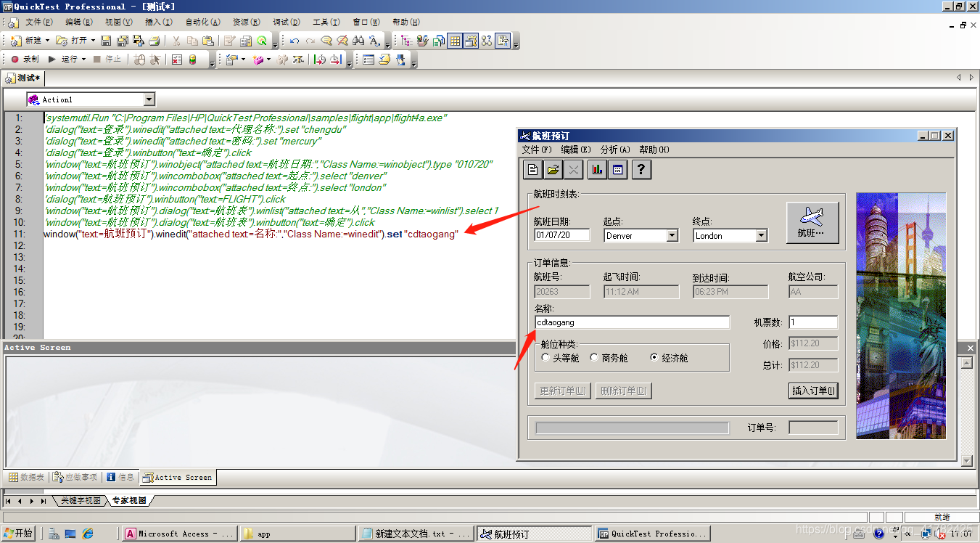
Task: Switch to the 信息 bottom tab
Action: [120, 477]
